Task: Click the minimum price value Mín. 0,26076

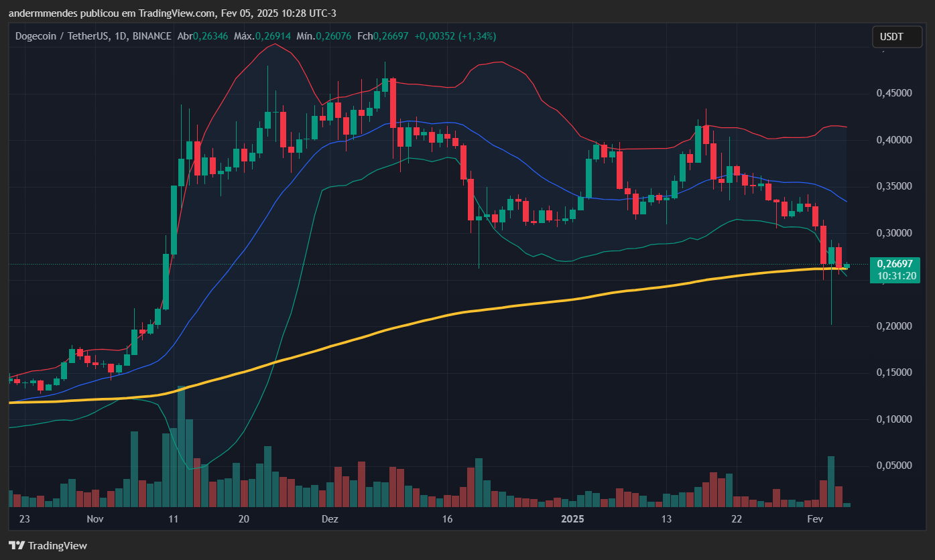Action: [x=324, y=36]
